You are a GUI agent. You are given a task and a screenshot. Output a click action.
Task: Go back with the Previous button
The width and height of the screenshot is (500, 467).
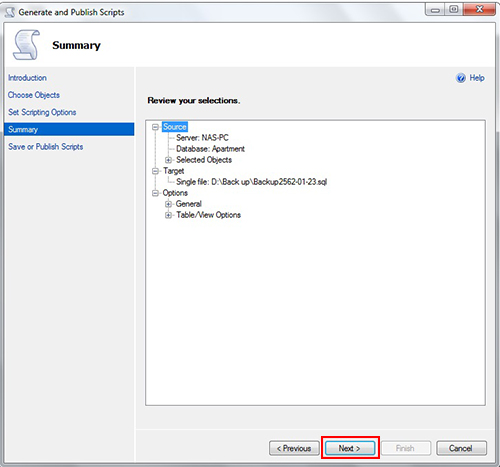[294, 448]
